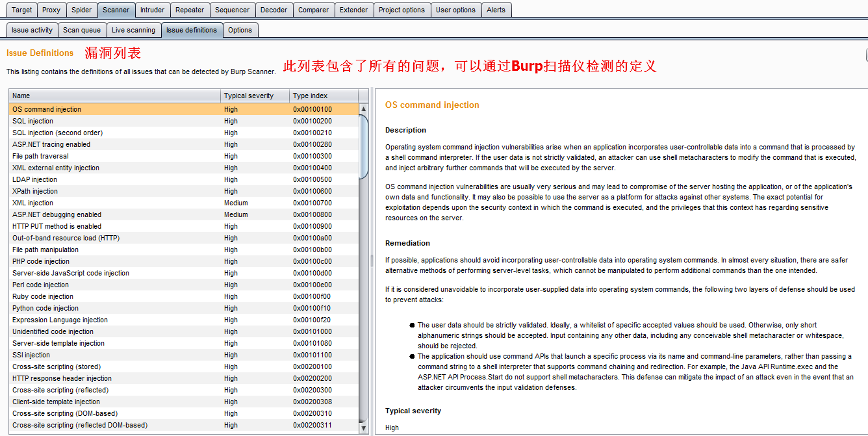Switch to the Proxy tab
Image resolution: width=868 pixels, height=436 pixels.
[51, 10]
